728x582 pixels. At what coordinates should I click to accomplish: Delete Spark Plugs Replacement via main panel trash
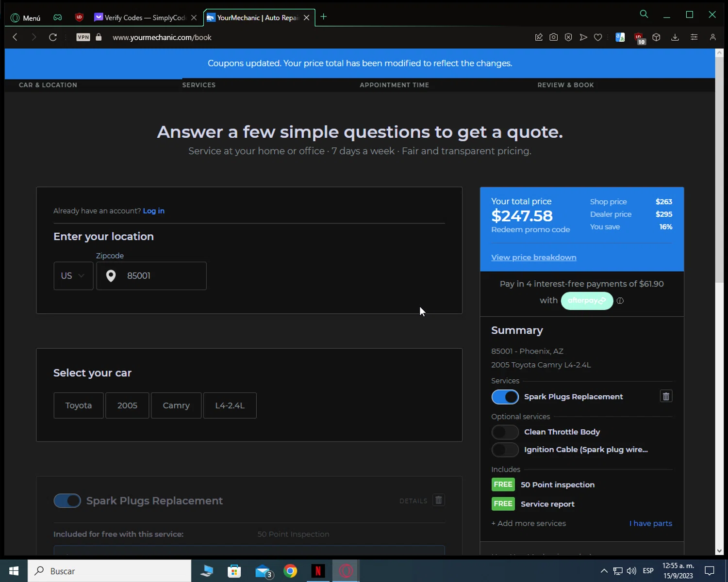point(439,500)
